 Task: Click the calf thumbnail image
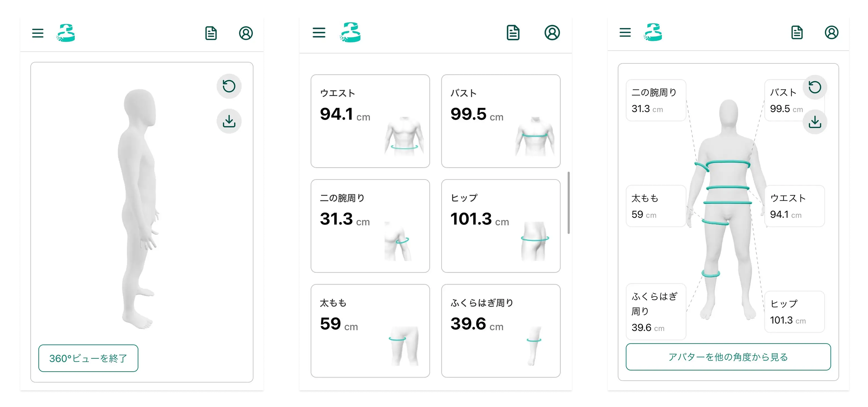pos(534,346)
